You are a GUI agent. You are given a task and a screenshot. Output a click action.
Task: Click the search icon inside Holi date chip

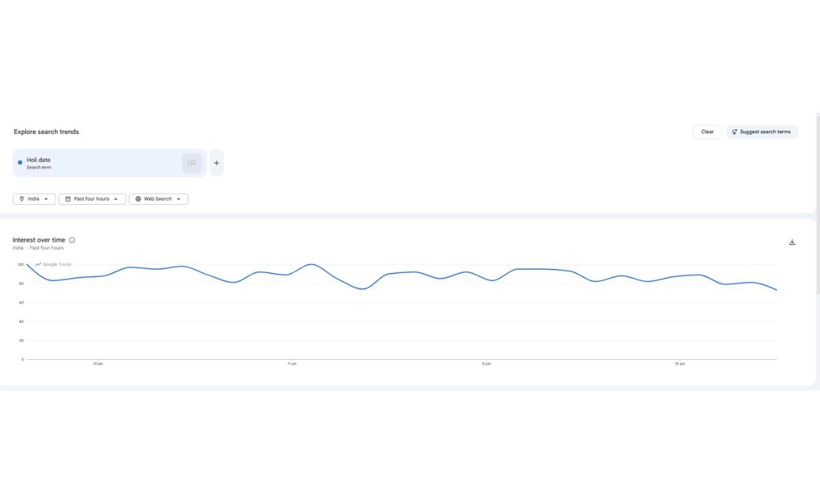(x=192, y=163)
